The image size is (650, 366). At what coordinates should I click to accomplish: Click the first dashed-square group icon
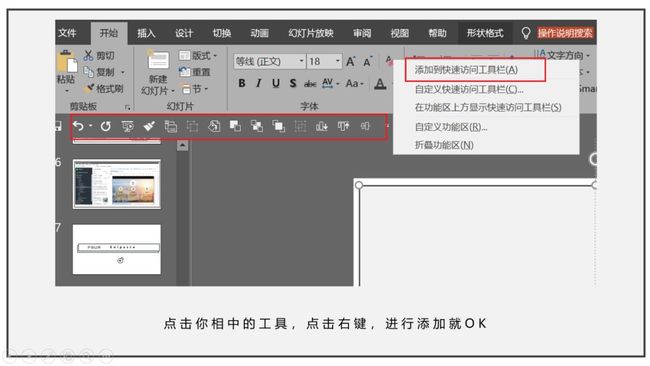click(192, 126)
